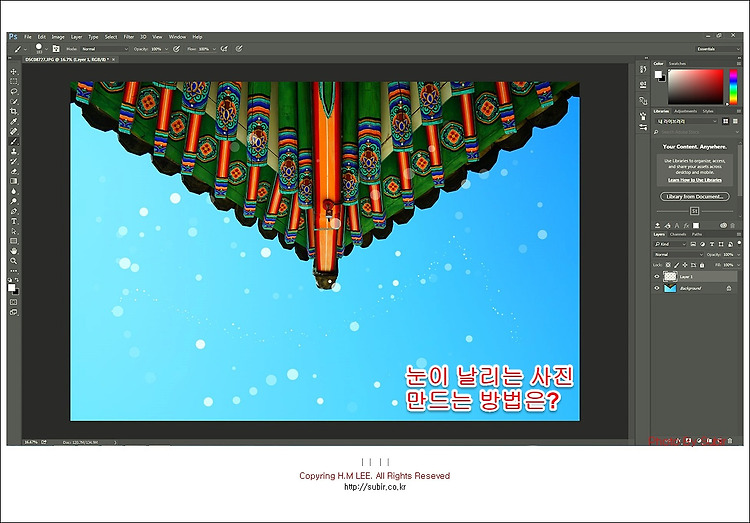Open the Edit Toolbar ellipsis icon
Screen dimensions: 750x523
(14, 271)
